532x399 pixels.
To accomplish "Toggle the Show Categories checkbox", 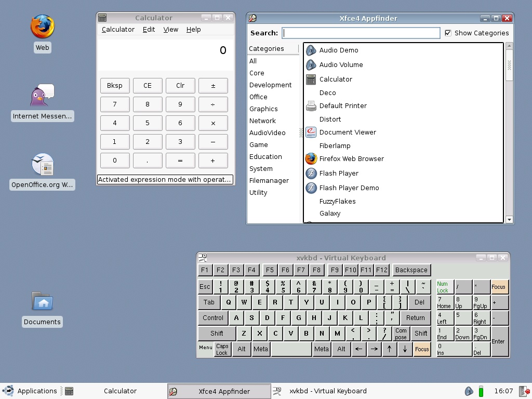I will (448, 33).
